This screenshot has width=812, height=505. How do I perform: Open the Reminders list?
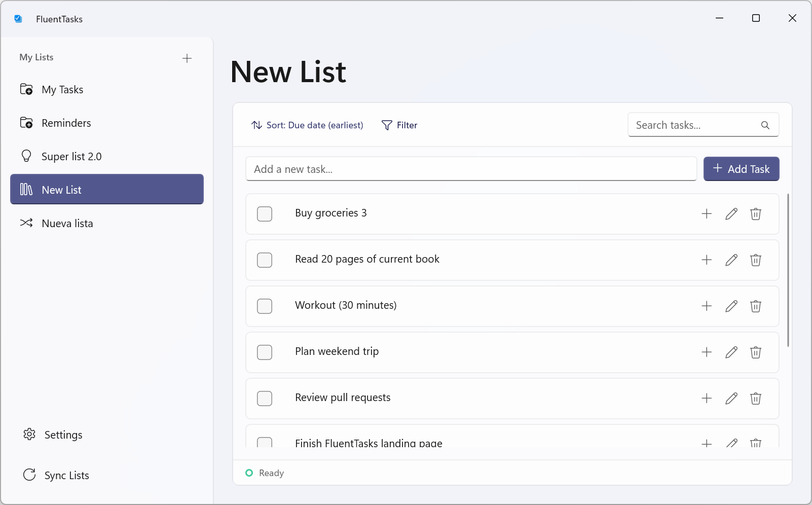pos(66,123)
